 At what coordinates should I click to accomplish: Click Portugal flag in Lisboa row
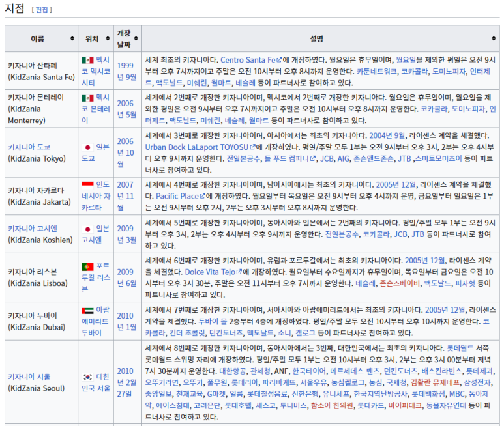(x=87, y=266)
